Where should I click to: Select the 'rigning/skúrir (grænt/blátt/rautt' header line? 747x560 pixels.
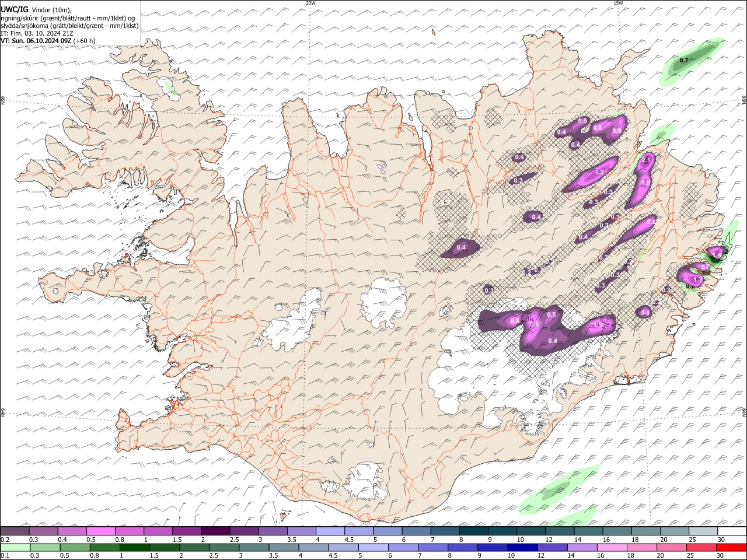point(68,18)
